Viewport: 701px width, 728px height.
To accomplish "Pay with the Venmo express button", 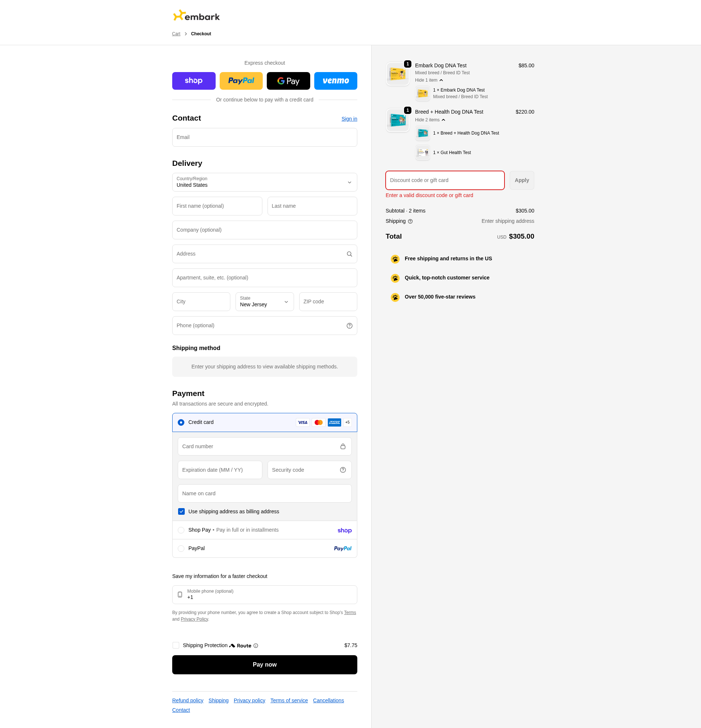I will click(x=336, y=81).
